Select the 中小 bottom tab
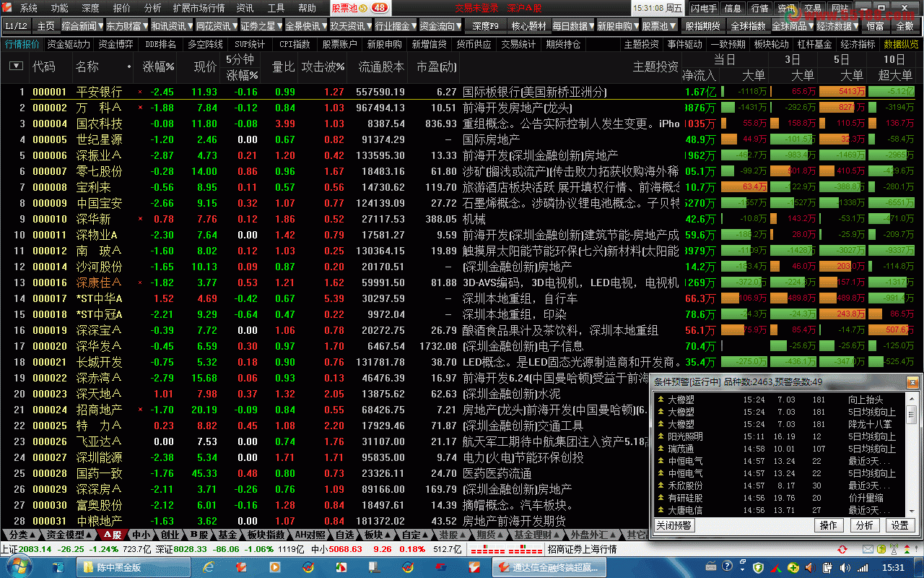Image resolution: width=924 pixels, height=578 pixels. 141,535
